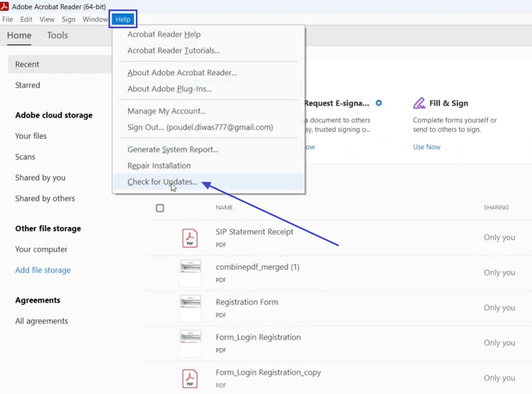Select Shared by you
532x394 pixels.
coord(40,178)
